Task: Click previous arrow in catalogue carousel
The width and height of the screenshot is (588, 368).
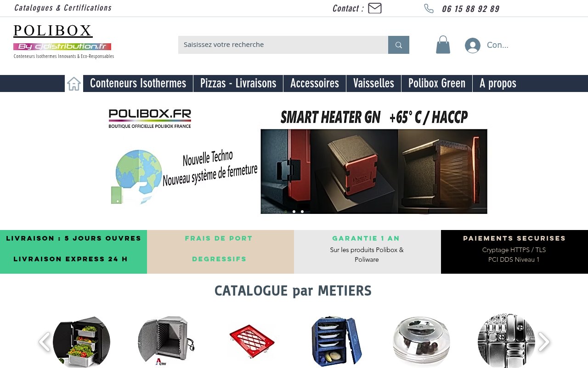Action: (x=44, y=342)
